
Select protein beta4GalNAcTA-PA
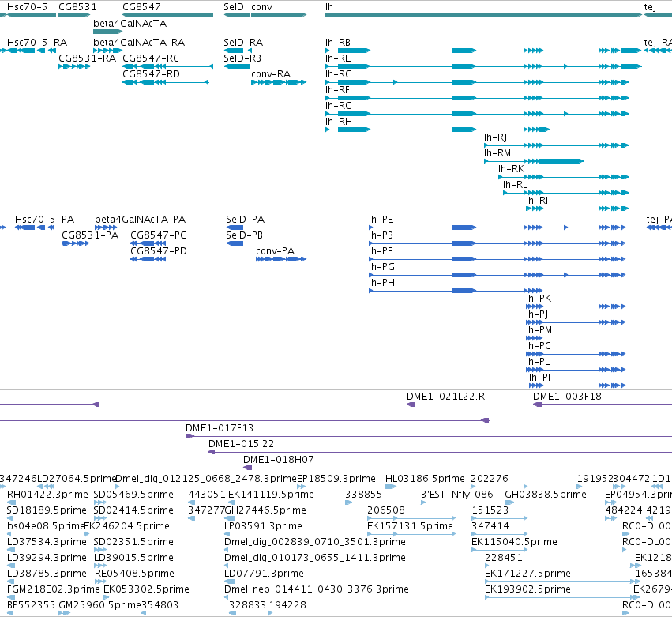tap(106, 228)
